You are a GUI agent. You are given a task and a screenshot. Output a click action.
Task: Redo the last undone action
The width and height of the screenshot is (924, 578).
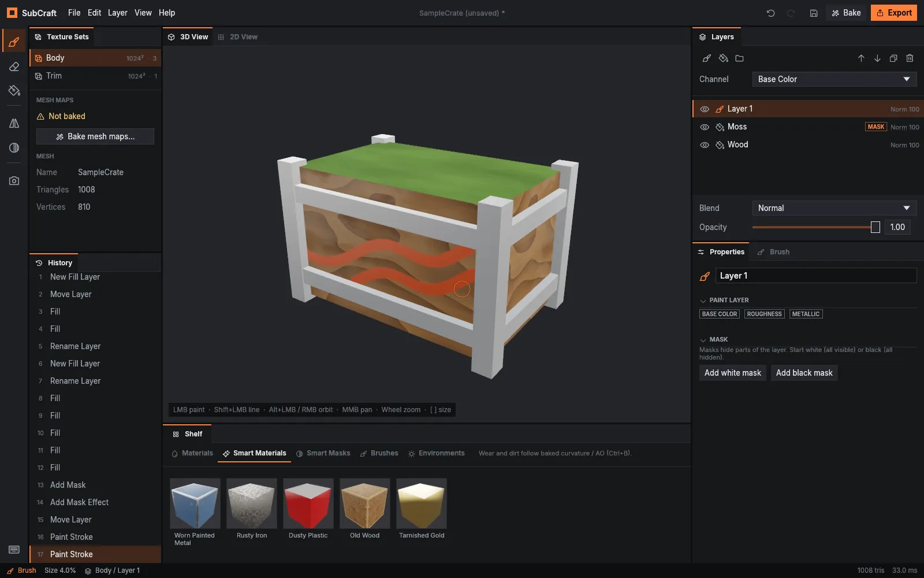point(791,13)
